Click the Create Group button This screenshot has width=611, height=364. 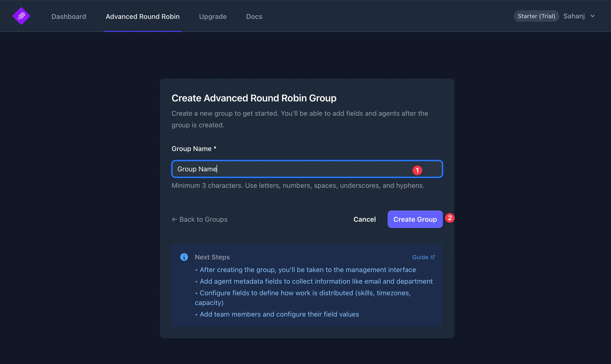coord(415,219)
